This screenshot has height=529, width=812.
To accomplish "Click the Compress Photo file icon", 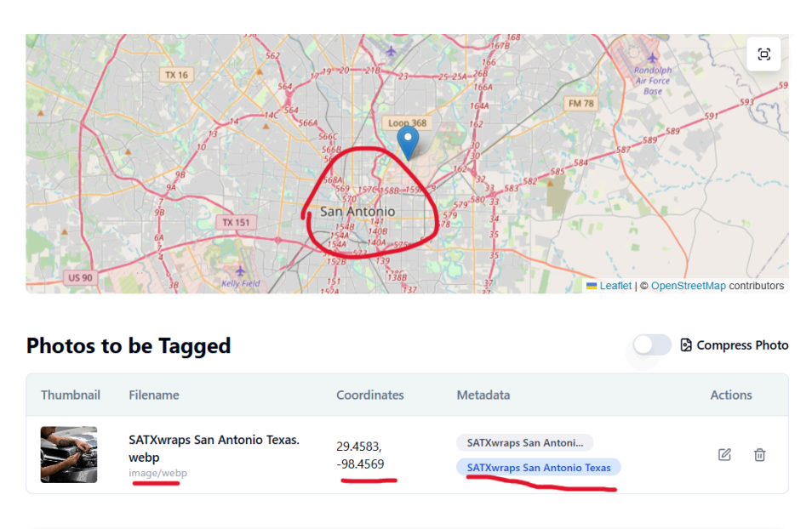I will (686, 345).
